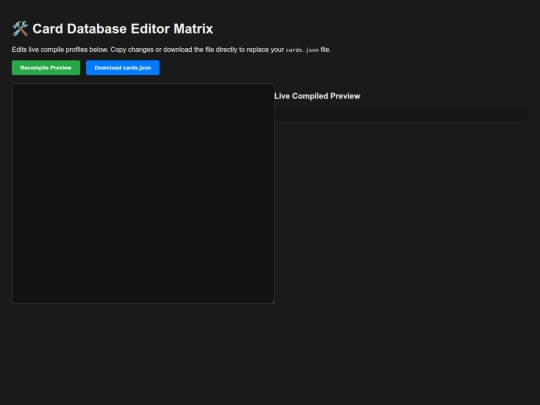Click the empty compiled preview output bar
The height and width of the screenshot is (405, 540).
click(x=401, y=115)
